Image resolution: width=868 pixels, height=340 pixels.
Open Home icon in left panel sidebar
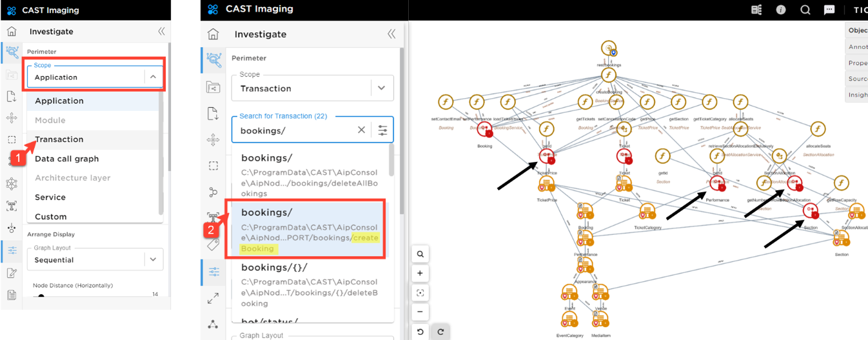[11, 31]
